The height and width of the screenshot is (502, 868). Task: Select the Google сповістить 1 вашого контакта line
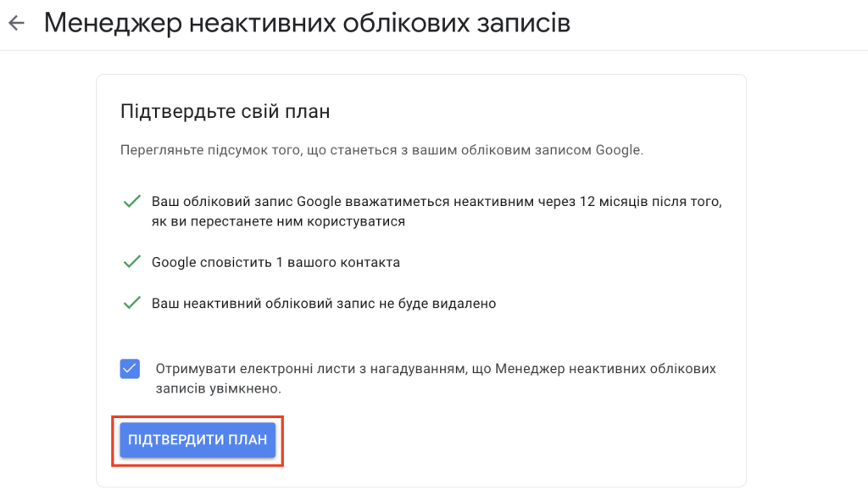pos(275,262)
